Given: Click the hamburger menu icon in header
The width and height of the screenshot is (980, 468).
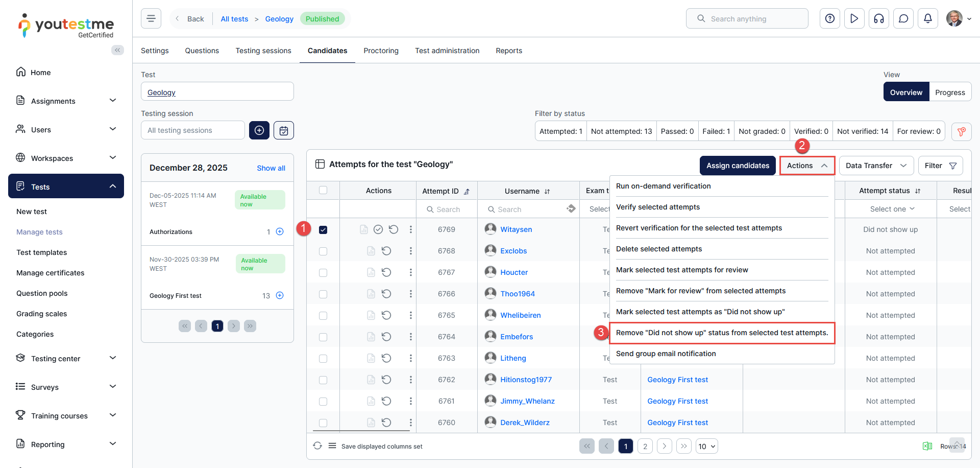Looking at the screenshot, I should click(151, 19).
